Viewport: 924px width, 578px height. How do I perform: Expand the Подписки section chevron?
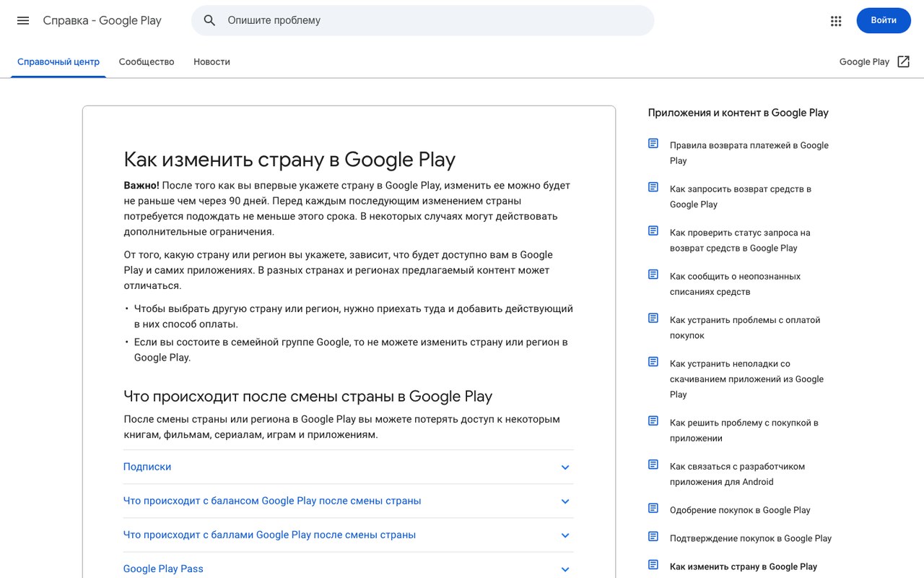tap(565, 467)
